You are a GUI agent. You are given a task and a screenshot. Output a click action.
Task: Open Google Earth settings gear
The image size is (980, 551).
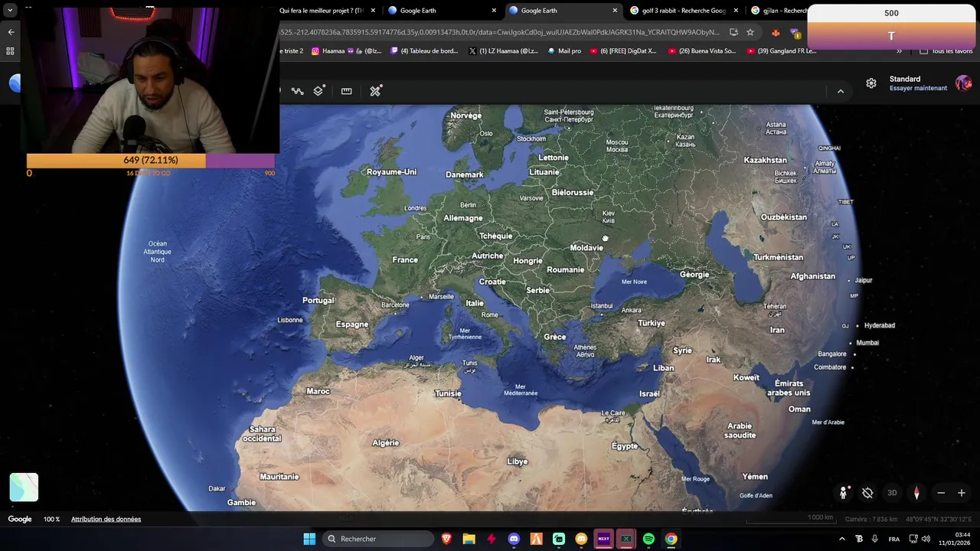tap(871, 83)
